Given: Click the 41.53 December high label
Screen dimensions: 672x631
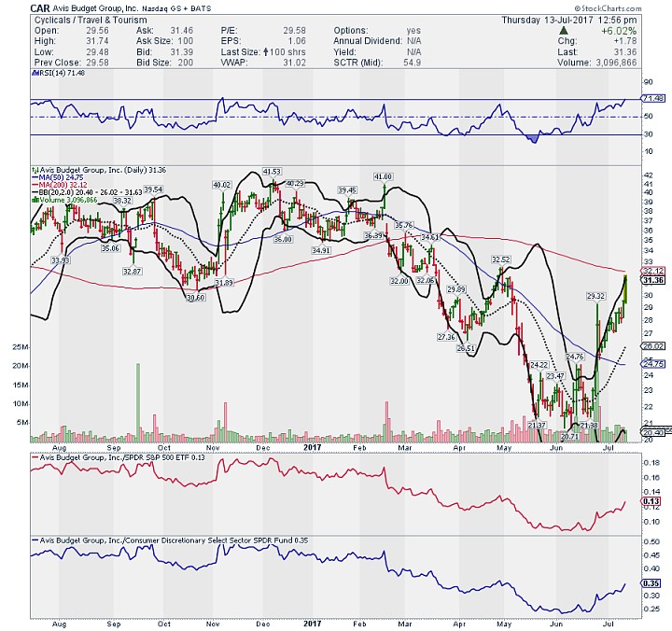Looking at the screenshot, I should [x=272, y=172].
